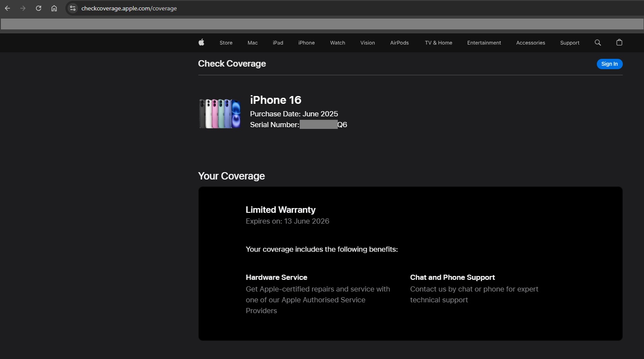Click the address bar URL
Image resolution: width=644 pixels, height=359 pixels.
[x=129, y=8]
